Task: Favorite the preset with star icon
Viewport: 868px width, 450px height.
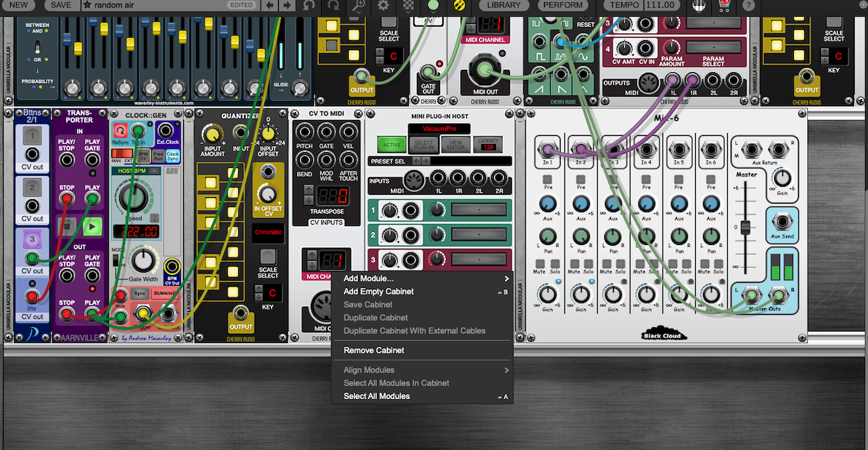Action: [87, 5]
